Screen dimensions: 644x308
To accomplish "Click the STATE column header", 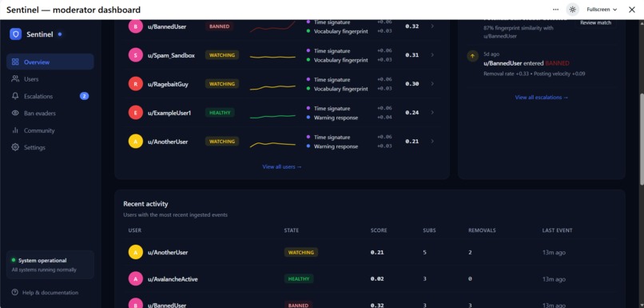I will (x=291, y=230).
